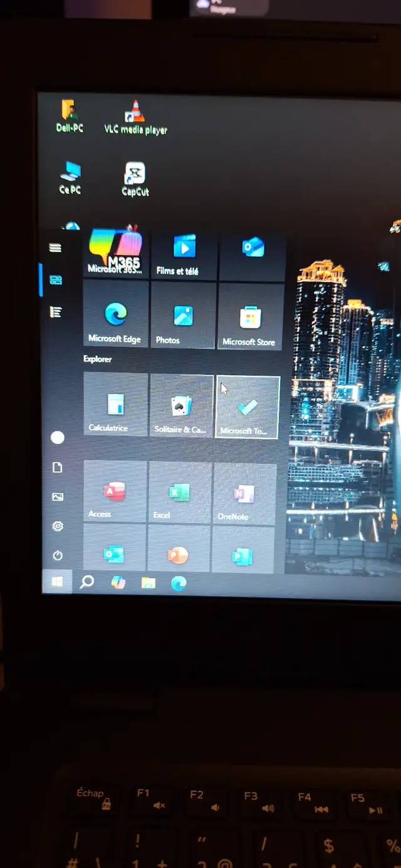This screenshot has width=401, height=868.
Task: Launch the PowerPoint tile
Action: pyautogui.click(x=179, y=550)
